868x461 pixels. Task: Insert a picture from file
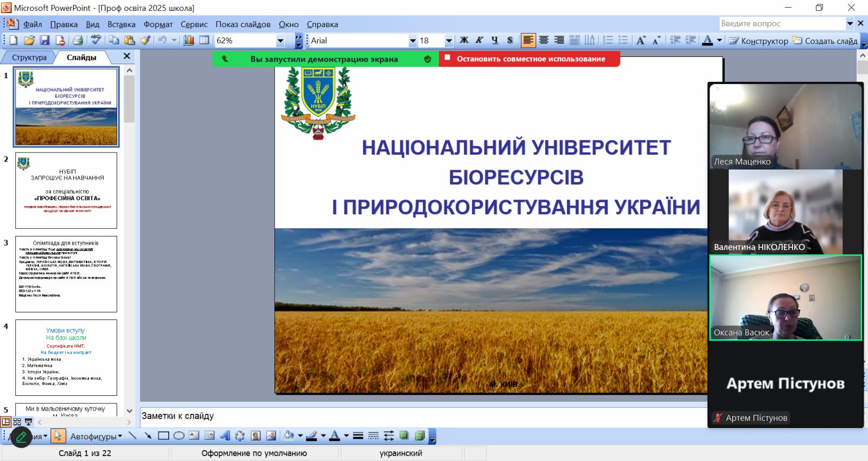pyautogui.click(x=271, y=436)
